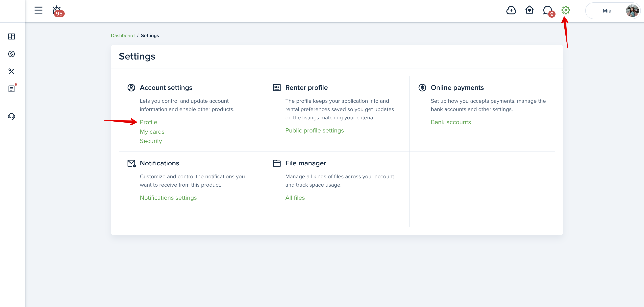644x307 pixels.
Task: Open Public profile settings link
Action: [314, 130]
